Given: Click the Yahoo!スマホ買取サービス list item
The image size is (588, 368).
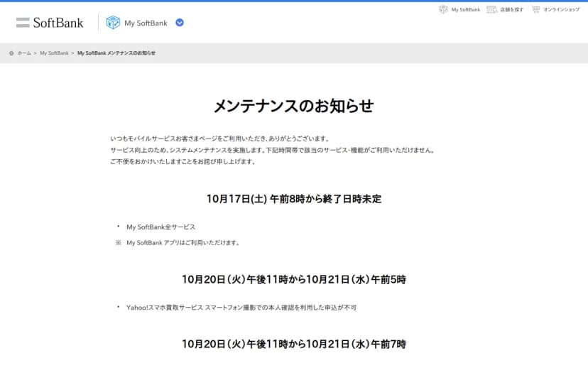Looking at the screenshot, I should [241, 308].
